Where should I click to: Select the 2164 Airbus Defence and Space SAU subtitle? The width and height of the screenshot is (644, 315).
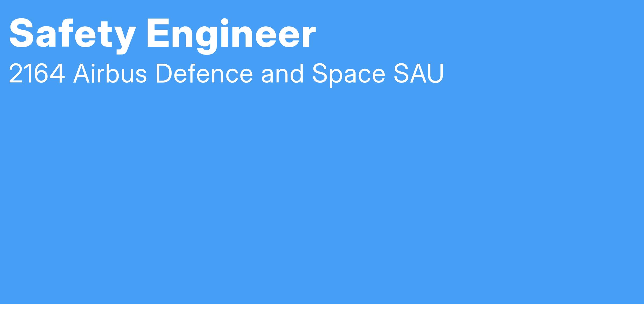(x=226, y=74)
